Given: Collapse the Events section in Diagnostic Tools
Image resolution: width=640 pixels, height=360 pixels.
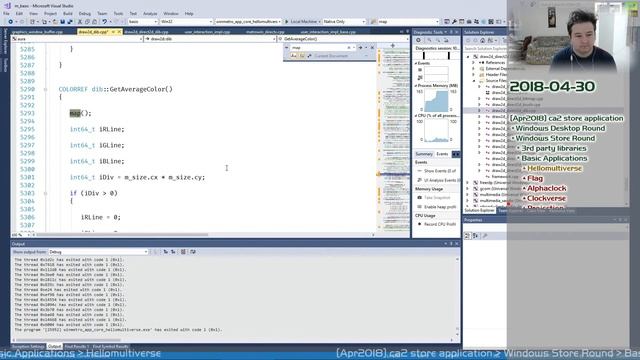Looking at the screenshot, I should point(416,63).
